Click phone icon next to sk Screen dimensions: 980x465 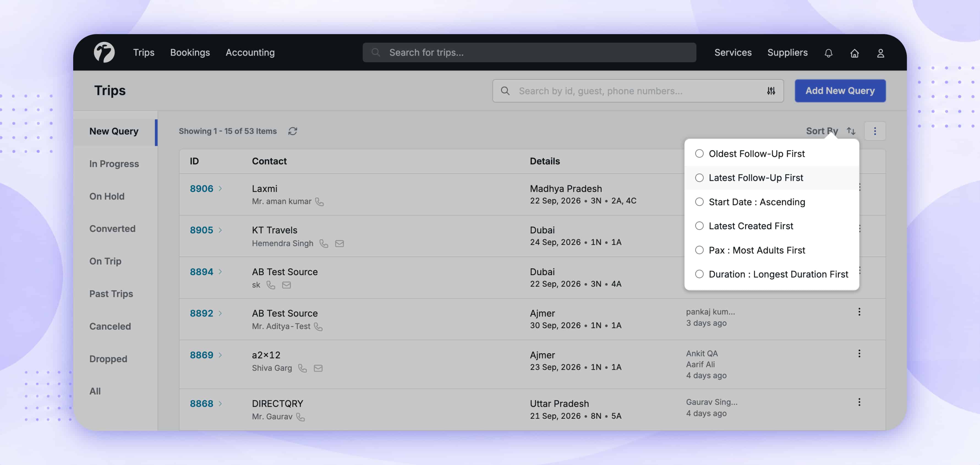click(x=270, y=285)
